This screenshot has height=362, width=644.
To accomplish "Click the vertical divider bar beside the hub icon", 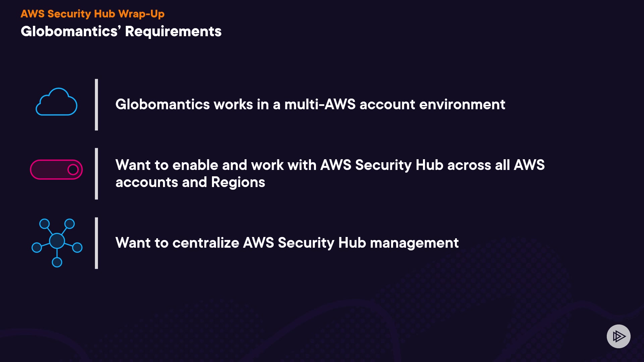I will pyautogui.click(x=97, y=243).
